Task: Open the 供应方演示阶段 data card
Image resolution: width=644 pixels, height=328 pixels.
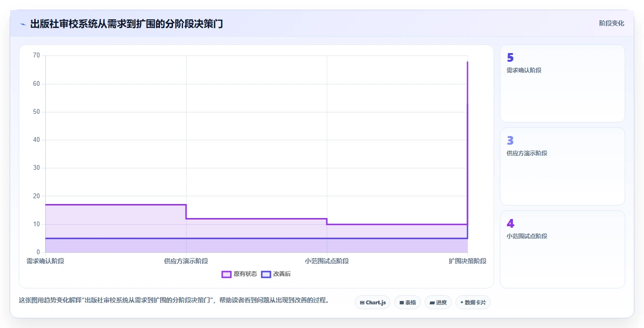Action: point(563,166)
